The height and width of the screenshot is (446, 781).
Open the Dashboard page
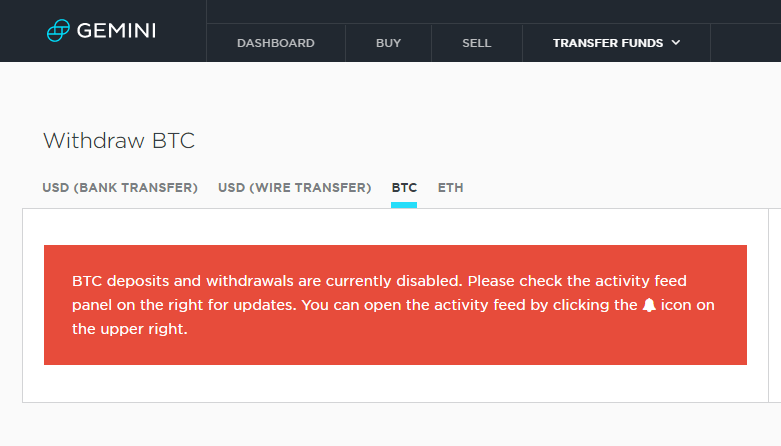276,43
